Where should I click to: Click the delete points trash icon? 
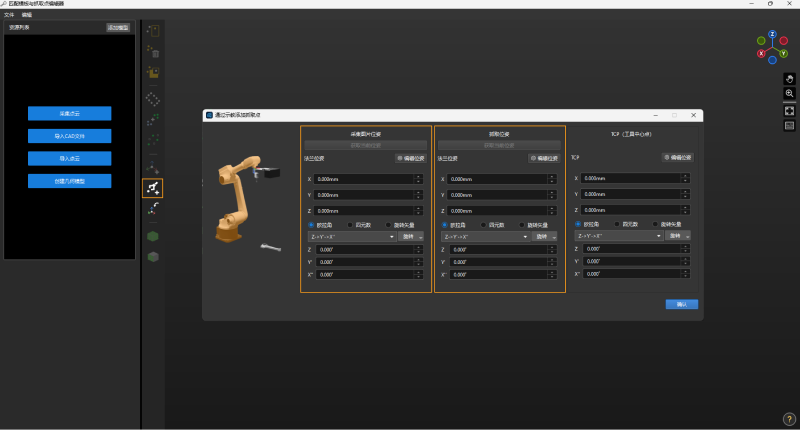click(x=153, y=52)
